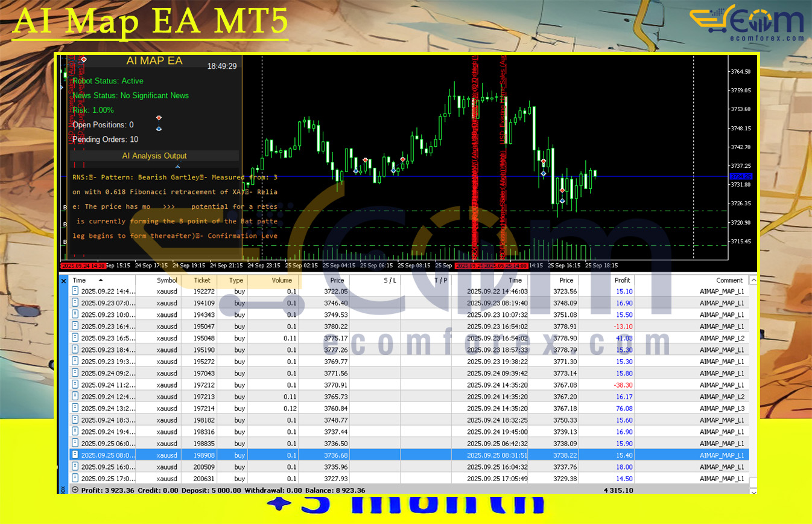Click the sort arrow on Time column
The width and height of the screenshot is (812, 524).
point(101,280)
